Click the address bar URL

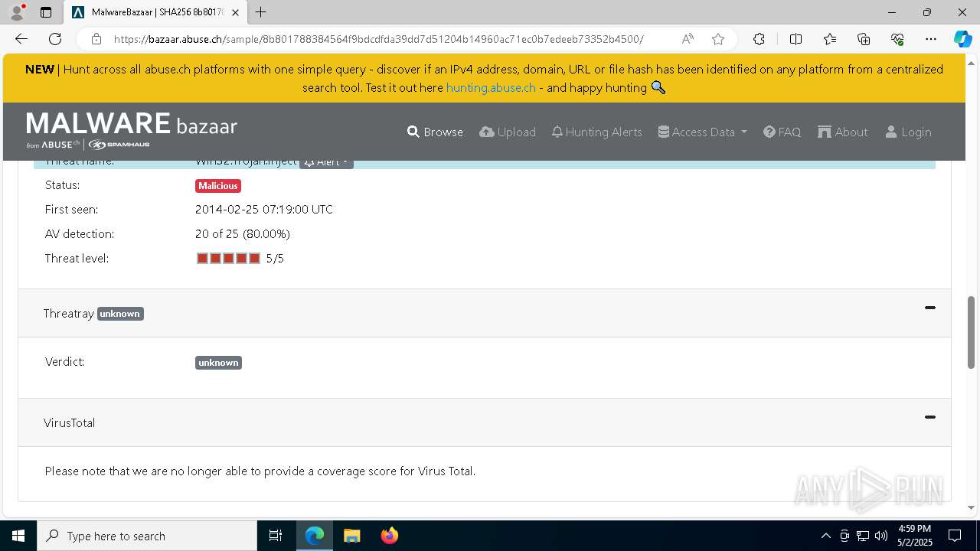[379, 39]
